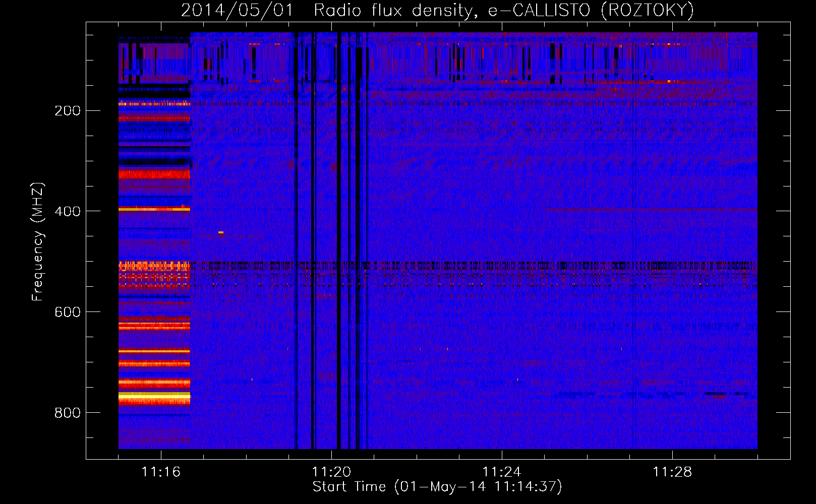
Task: Click the small orange burst near 440 MHz
Action: pos(221,232)
